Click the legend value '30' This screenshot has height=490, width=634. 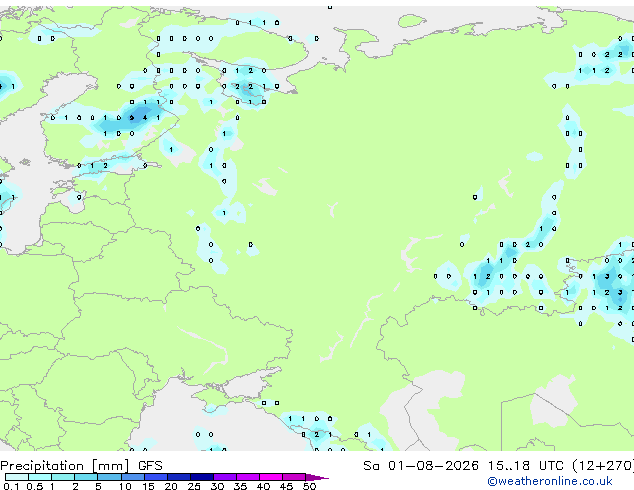coord(217,486)
